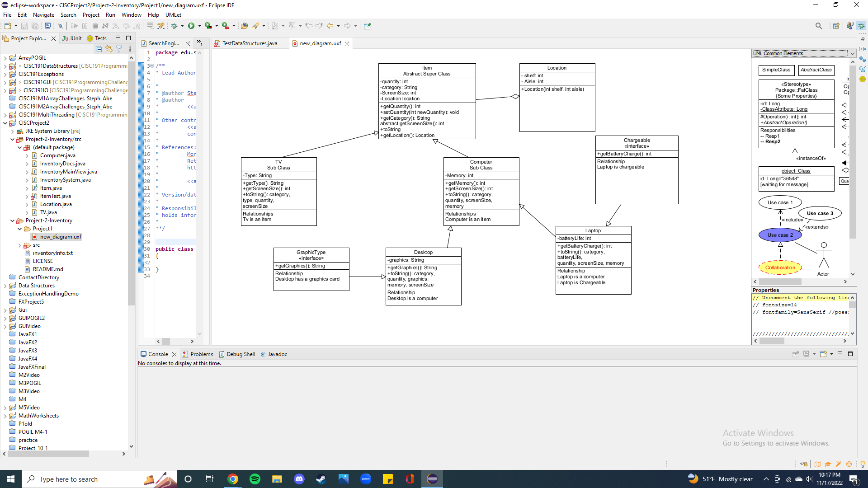Open the UML Common Elements palette dropdown
The width and height of the screenshot is (868, 488).
852,53
